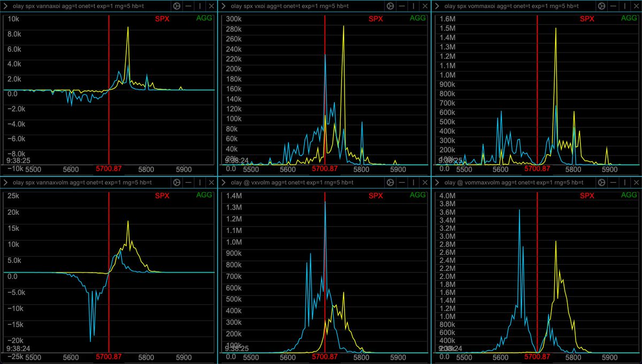This screenshot has height=364, width=642.
Task: Click the green AGG label in vxvolm chart
Action: pyautogui.click(x=418, y=195)
